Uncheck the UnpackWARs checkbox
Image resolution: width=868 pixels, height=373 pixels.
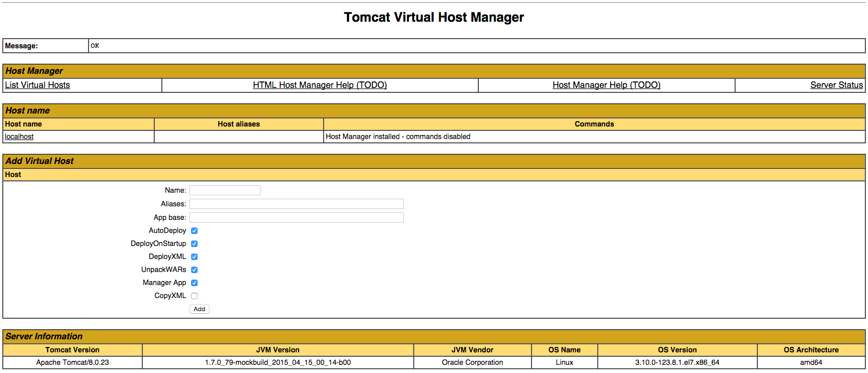194,270
